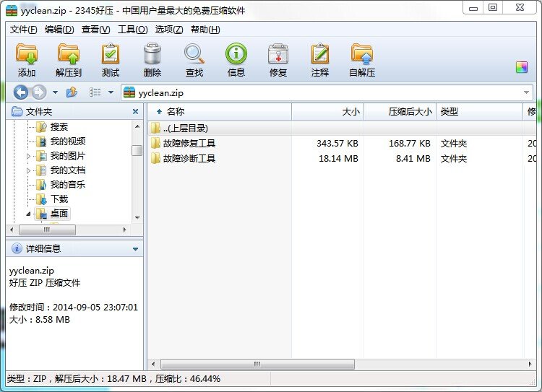Screen dimensions: 542x392
Task: Open the view mode dropdown arrow
Action: pos(111,92)
